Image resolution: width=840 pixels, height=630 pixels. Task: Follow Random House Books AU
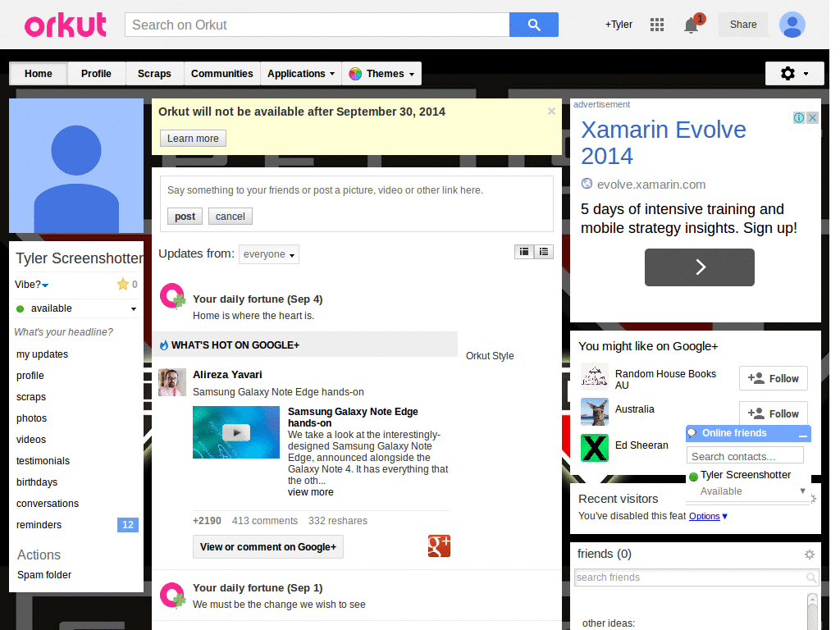773,379
